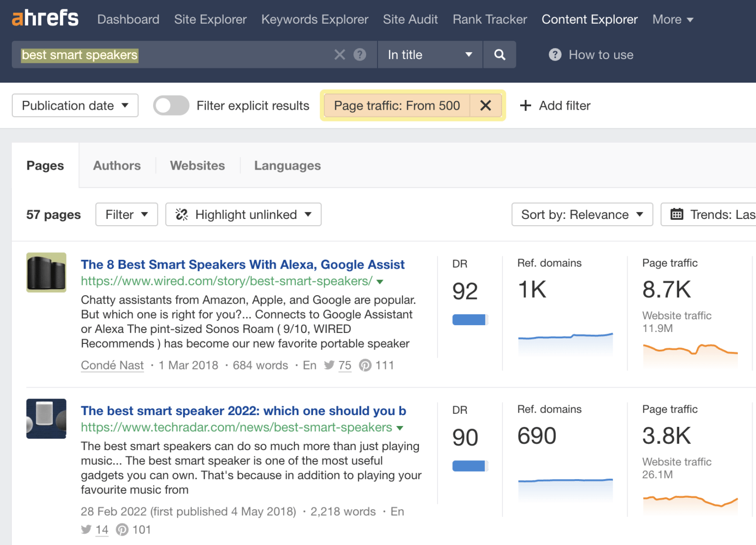Viewport: 756px width, 545px height.
Task: Click the calendar icon on the Trends button
Action: click(677, 214)
